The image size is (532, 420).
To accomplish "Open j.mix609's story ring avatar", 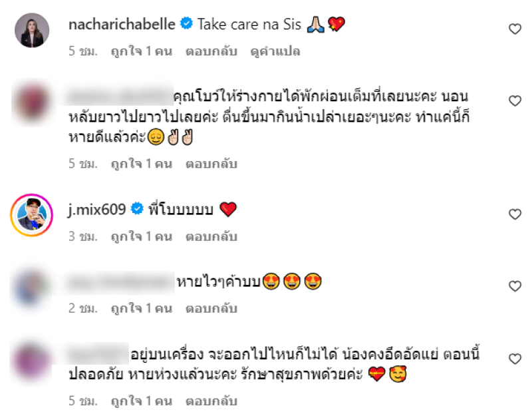I will [x=31, y=215].
